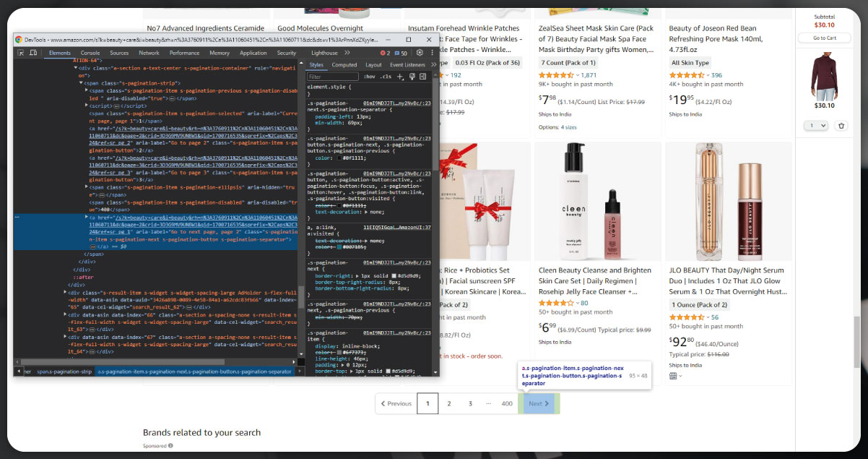Open the DevTools three-dot customize menu
This screenshot has width=868, height=459.
tap(433, 53)
